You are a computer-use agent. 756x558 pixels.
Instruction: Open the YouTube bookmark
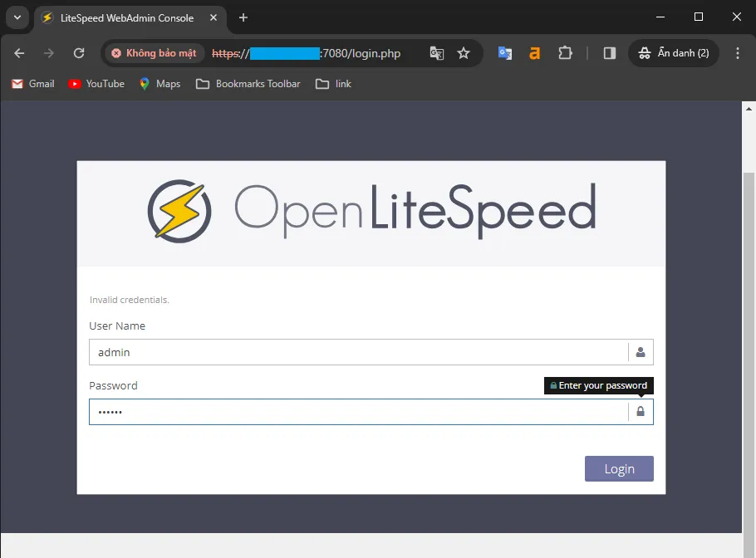pos(96,84)
